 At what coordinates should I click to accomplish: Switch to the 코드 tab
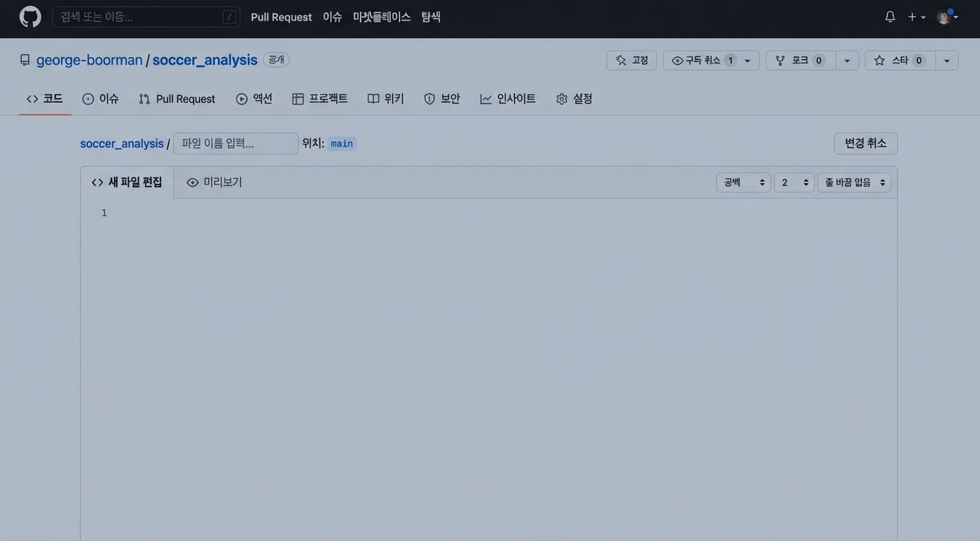click(x=45, y=99)
